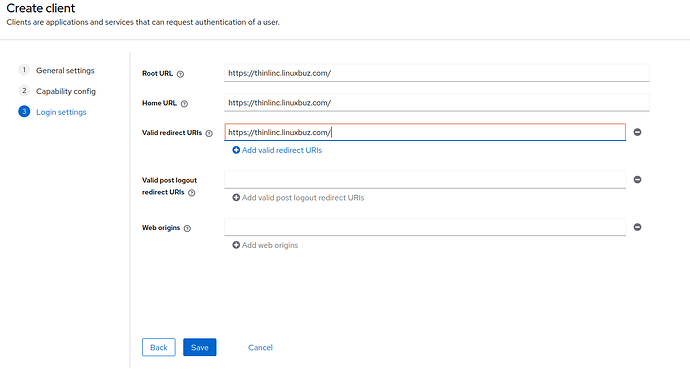Image resolution: width=690 pixels, height=372 pixels.
Task: Remove the Valid redirect URIs entry
Action: (637, 132)
